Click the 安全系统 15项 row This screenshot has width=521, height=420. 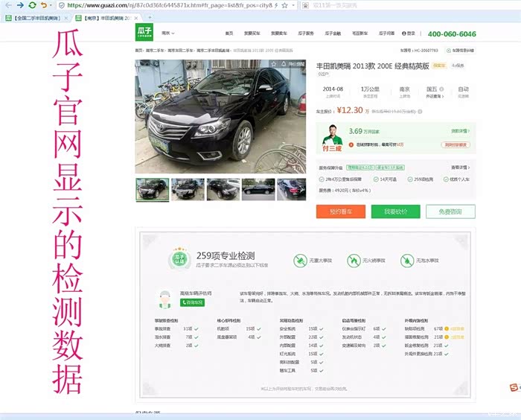(x=301, y=329)
